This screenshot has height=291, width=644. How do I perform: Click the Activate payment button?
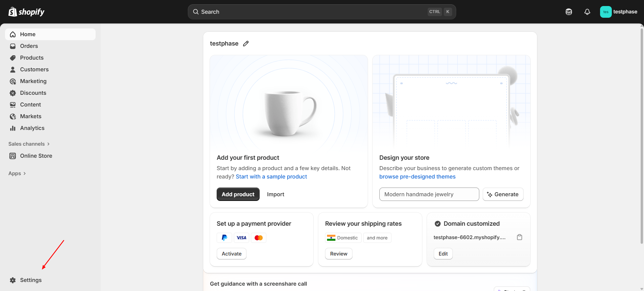(231, 254)
